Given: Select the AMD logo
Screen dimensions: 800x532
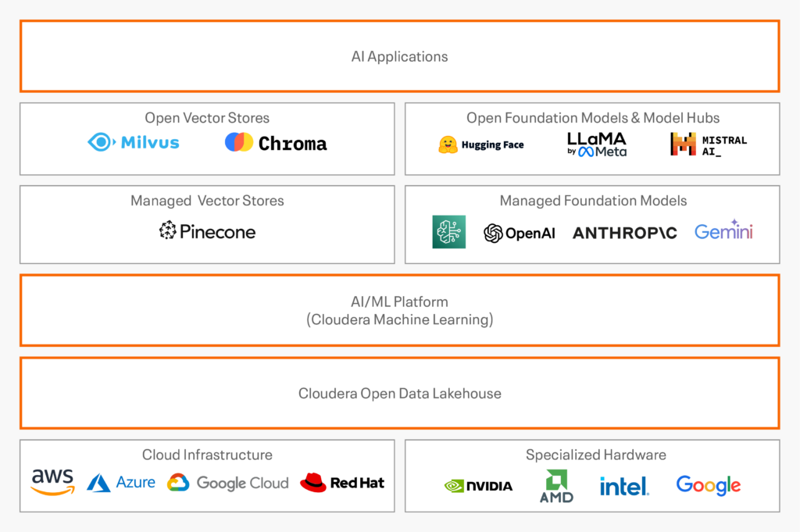Looking at the screenshot, I should (556, 486).
